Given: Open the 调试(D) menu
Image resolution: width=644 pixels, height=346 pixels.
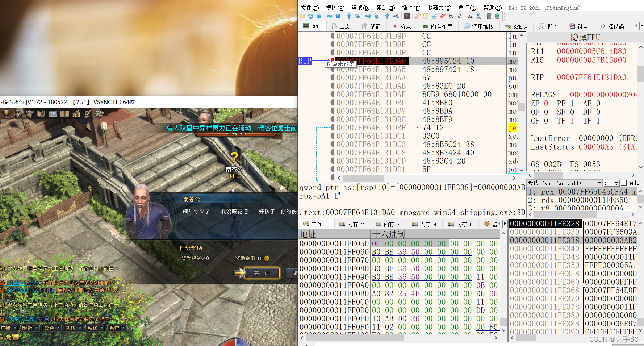Looking at the screenshot, I should pyautogui.click(x=360, y=8).
